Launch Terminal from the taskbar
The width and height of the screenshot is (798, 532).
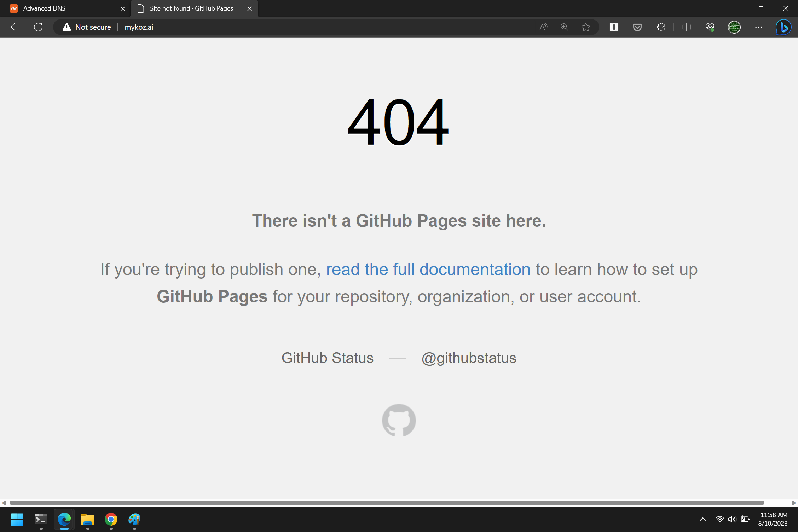point(41,519)
